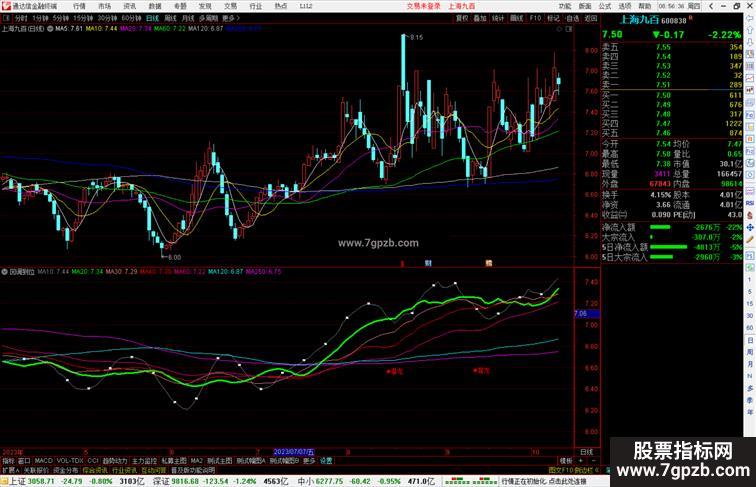Click the 统计 statistics button

click(x=498, y=18)
